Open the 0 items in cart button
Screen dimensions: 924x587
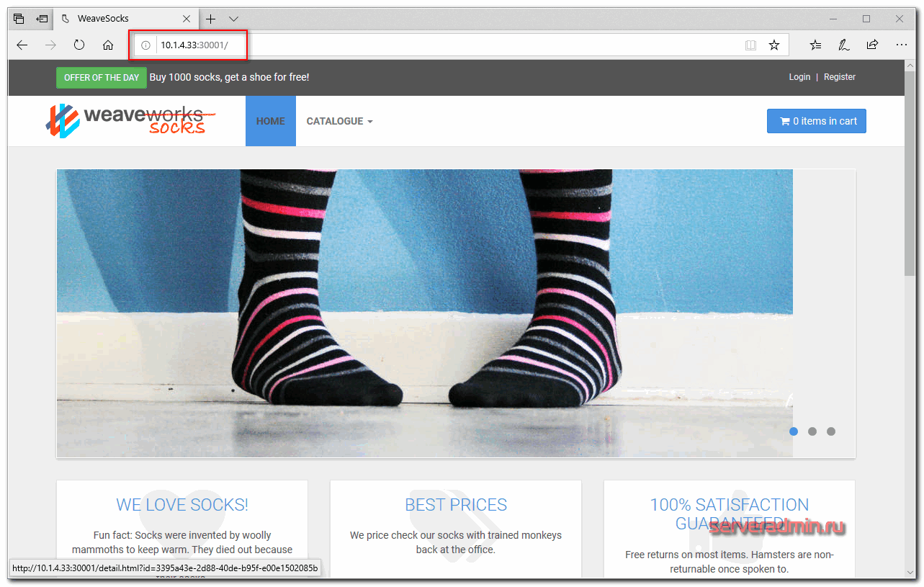pos(816,121)
